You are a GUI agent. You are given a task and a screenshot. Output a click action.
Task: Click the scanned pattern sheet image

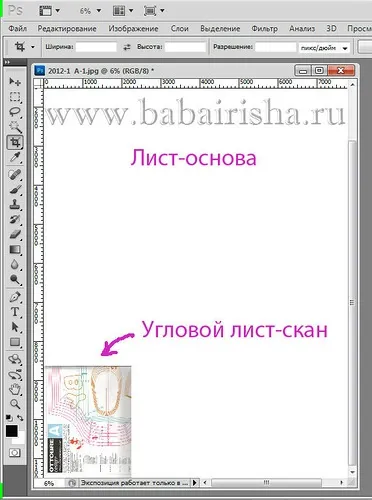(88, 421)
